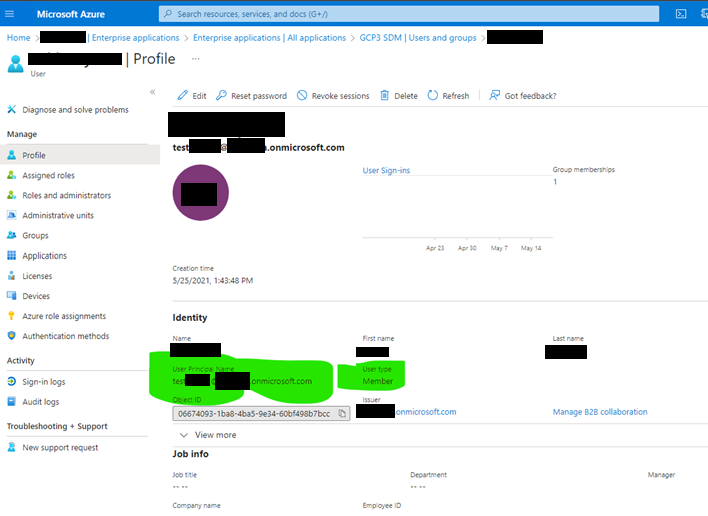Open the Cloud Shell icon
The height and width of the screenshot is (516, 708).
pyautogui.click(x=680, y=14)
